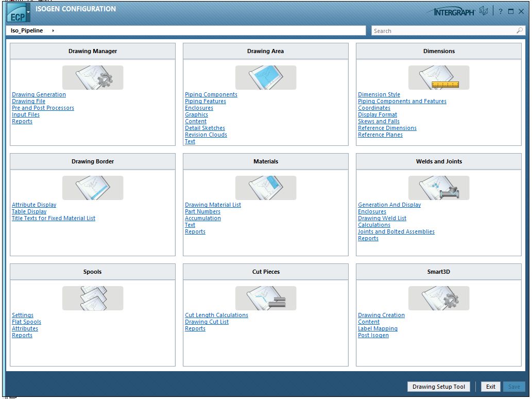
Task: Open Settings under Spools
Action: tap(23, 315)
